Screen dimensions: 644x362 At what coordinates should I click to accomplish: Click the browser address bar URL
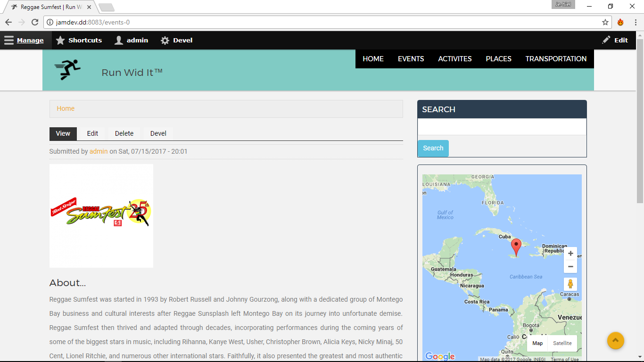(93, 22)
